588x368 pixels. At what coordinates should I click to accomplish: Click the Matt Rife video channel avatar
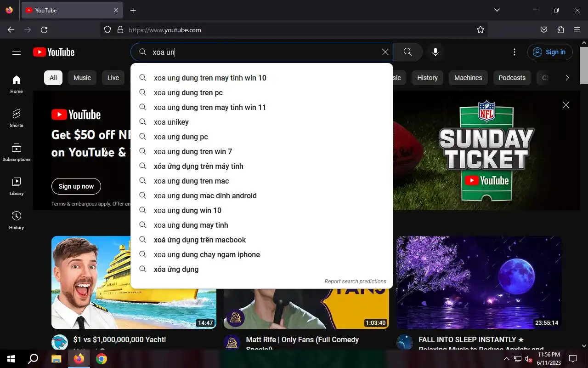point(232,342)
